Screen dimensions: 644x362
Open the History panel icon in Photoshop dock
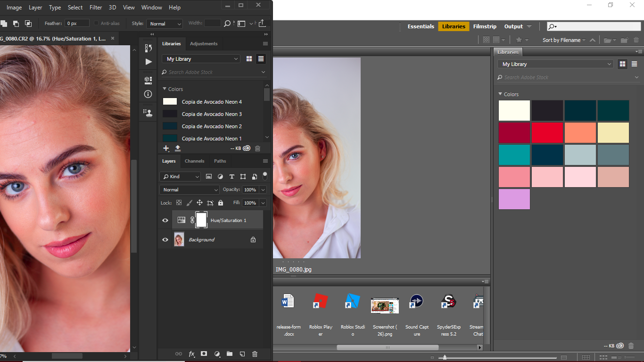tap(149, 48)
